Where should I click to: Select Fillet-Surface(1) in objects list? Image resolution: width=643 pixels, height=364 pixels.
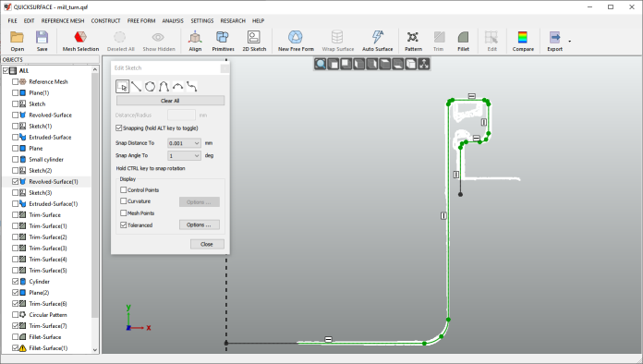tap(48, 347)
